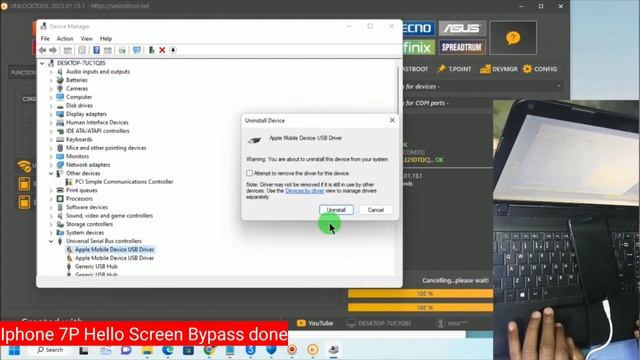Expand the Batteries node
This screenshot has width=640, height=360.
coord(51,80)
